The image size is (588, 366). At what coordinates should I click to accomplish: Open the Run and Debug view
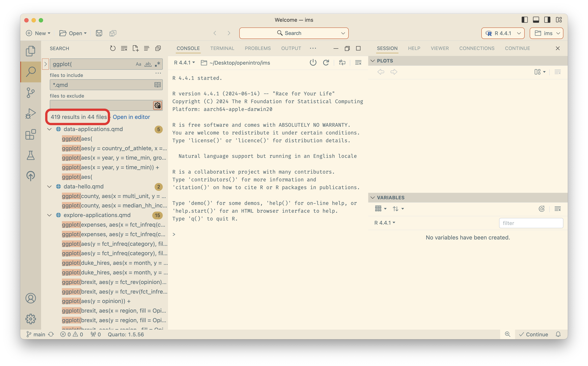click(30, 113)
